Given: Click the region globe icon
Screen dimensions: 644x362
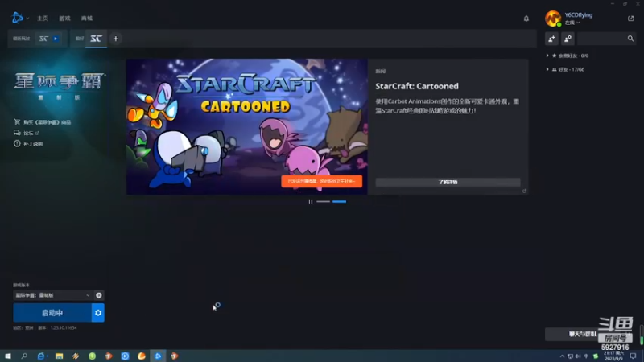Looking at the screenshot, I should pyautogui.click(x=98, y=295).
